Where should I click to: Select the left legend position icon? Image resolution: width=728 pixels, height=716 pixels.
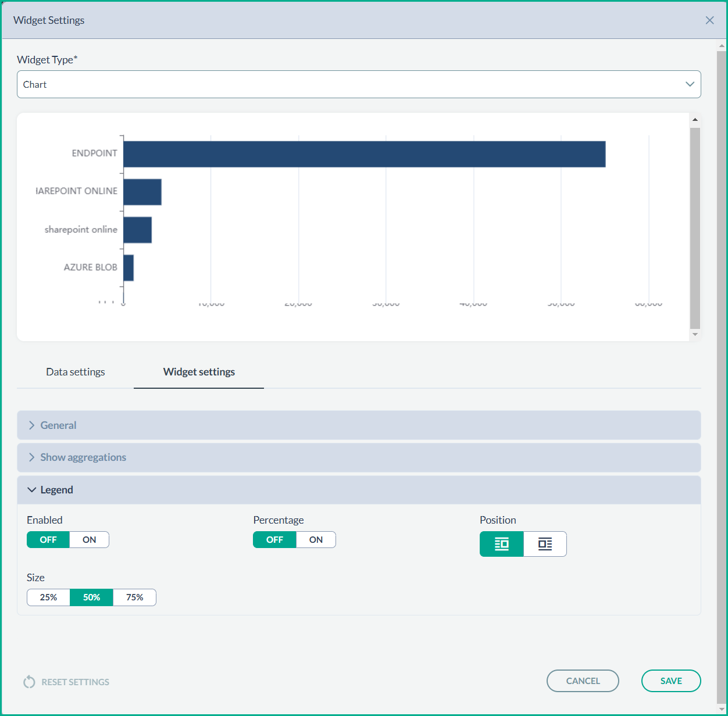coord(501,544)
